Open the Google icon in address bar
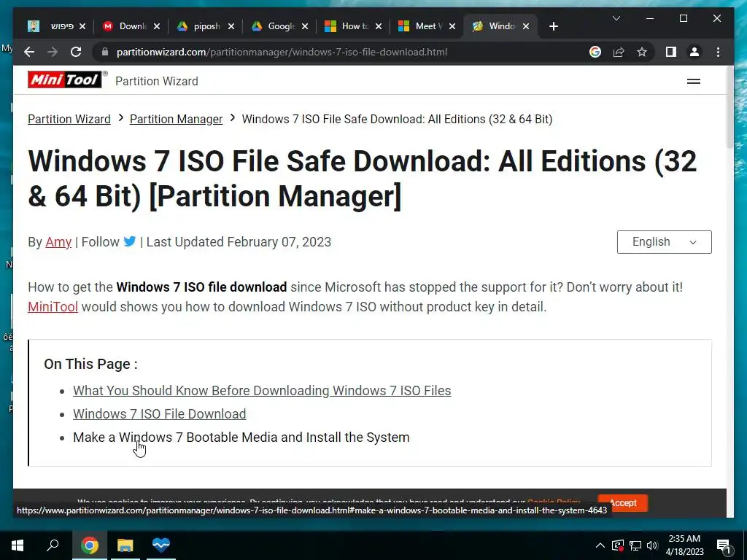The height and width of the screenshot is (560, 747). [595, 52]
